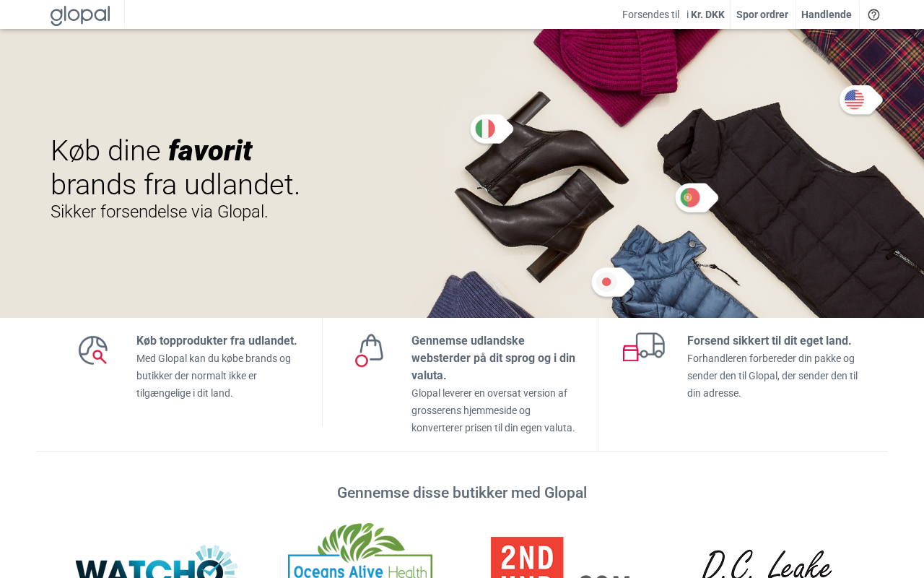Screen dimensions: 924x578
Task: Select the Japan flag tag
Action: (x=613, y=282)
